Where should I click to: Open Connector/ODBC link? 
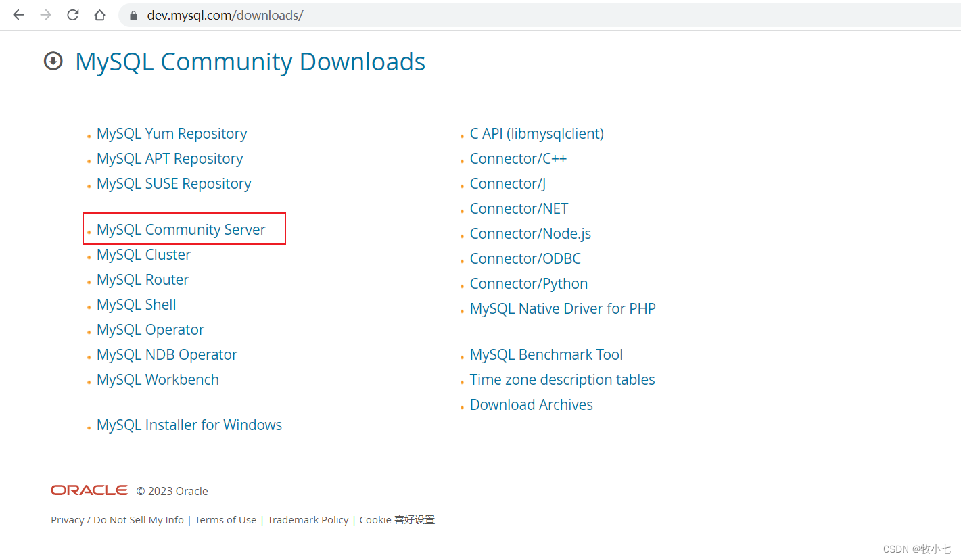[x=525, y=258]
